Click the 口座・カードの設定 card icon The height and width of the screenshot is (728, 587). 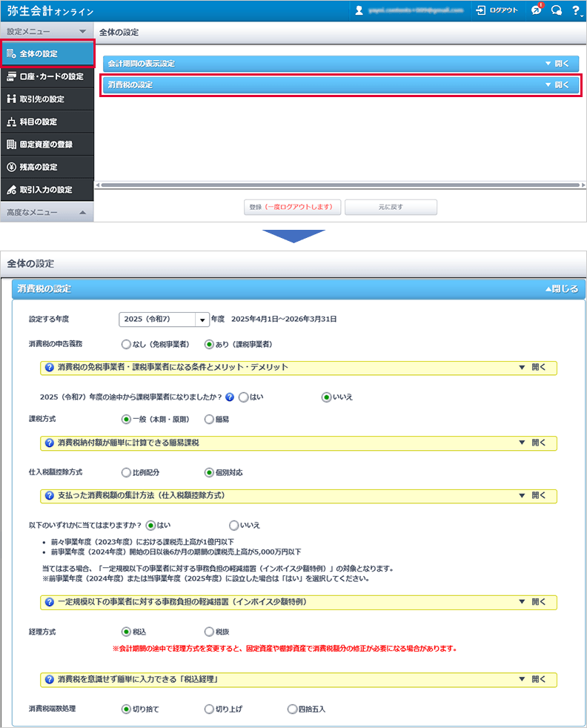click(x=11, y=76)
